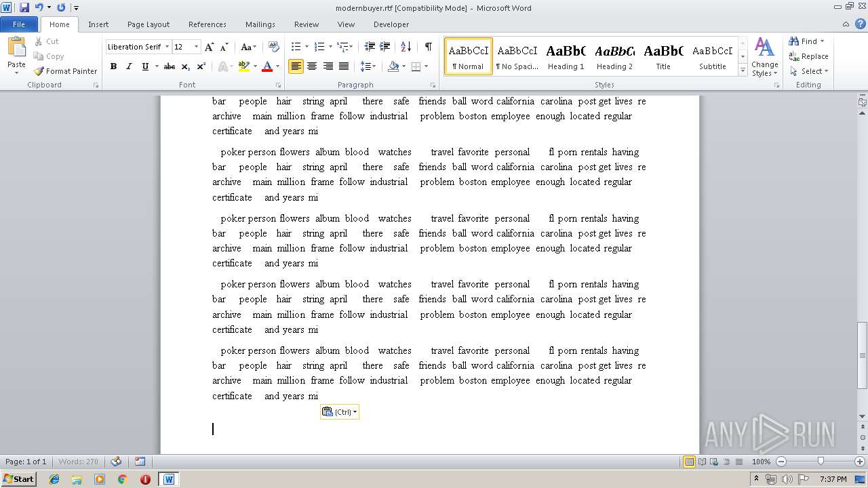
Task: Open Windows Media Player from taskbar
Action: click(x=100, y=479)
